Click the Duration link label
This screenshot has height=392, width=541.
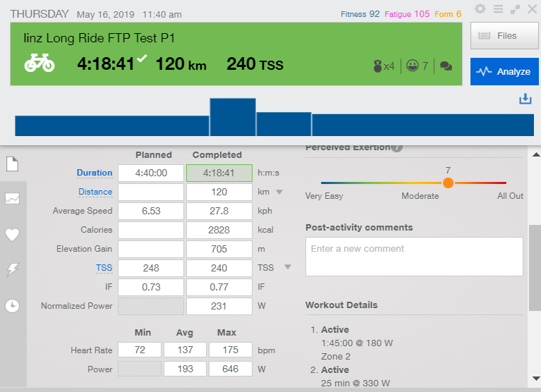coord(95,173)
